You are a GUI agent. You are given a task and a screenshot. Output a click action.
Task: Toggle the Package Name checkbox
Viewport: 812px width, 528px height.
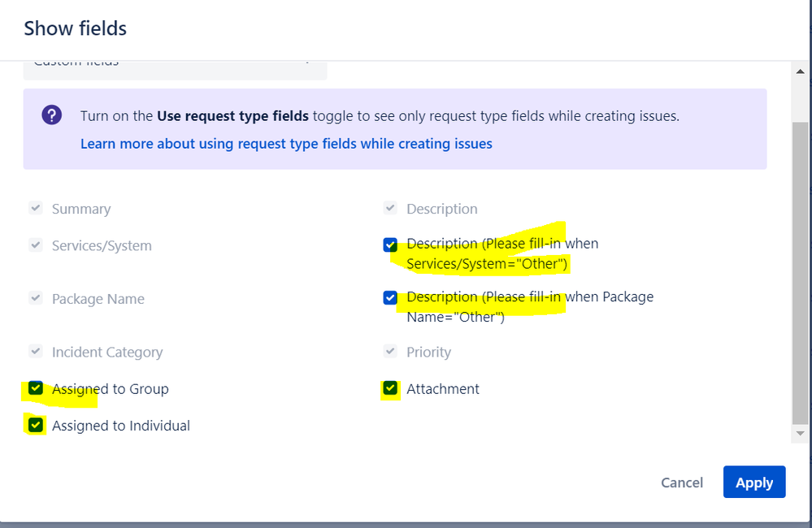pyautogui.click(x=36, y=298)
